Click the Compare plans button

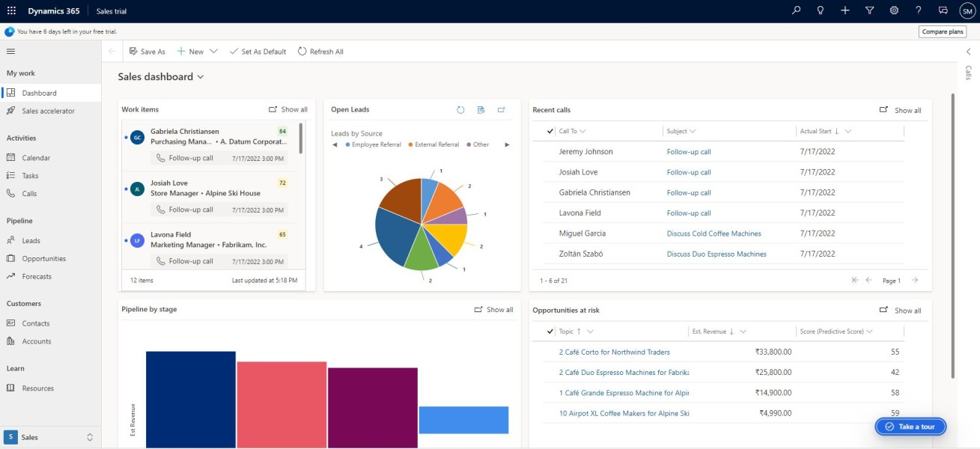[x=943, y=31]
